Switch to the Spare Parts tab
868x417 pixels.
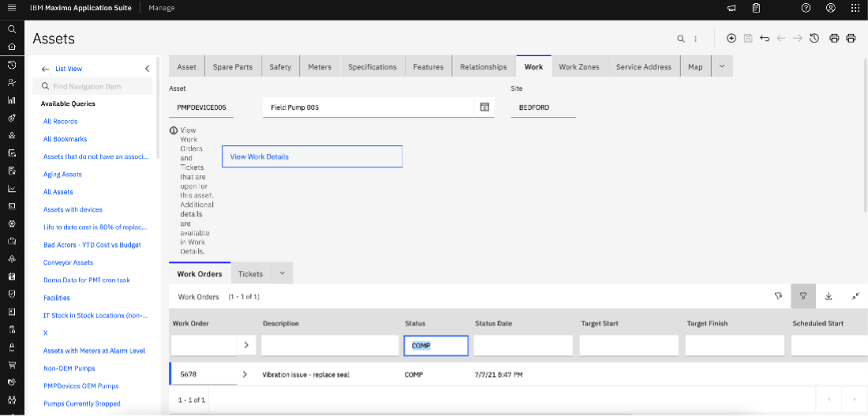(x=233, y=66)
